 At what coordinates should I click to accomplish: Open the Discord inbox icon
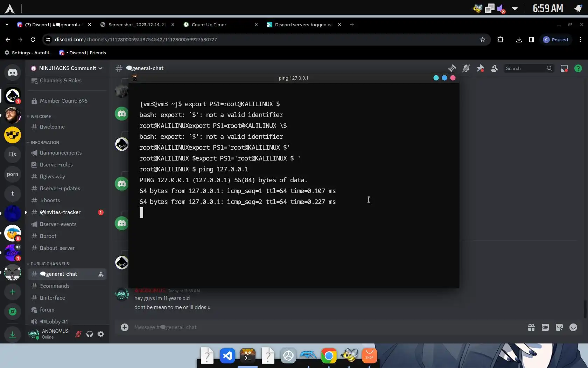pos(564,68)
